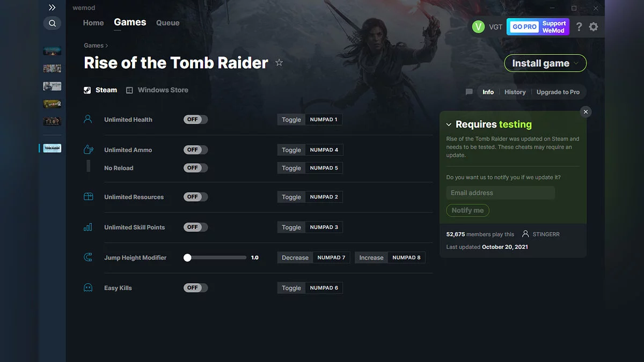Screen dimensions: 644x362
Task: Click the GO PRO button
Action: click(523, 26)
